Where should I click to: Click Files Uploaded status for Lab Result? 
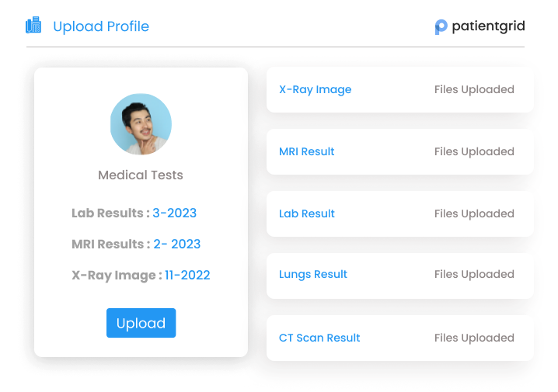(x=474, y=214)
